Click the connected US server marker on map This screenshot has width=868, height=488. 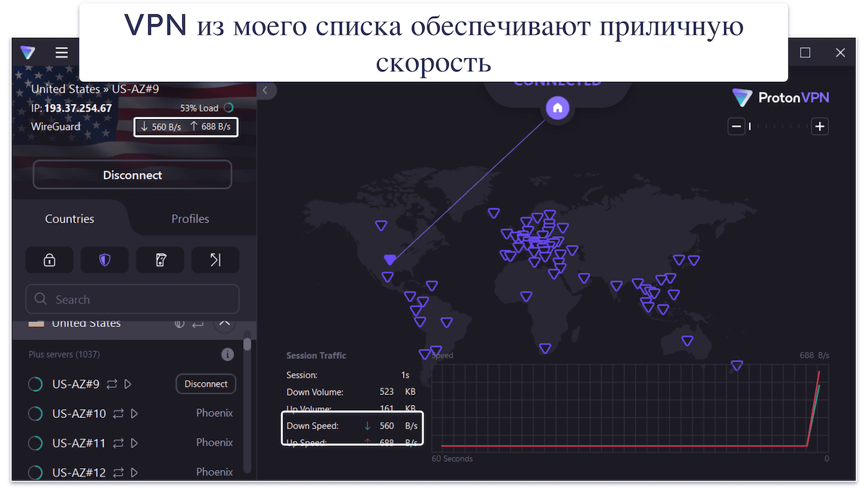390,259
